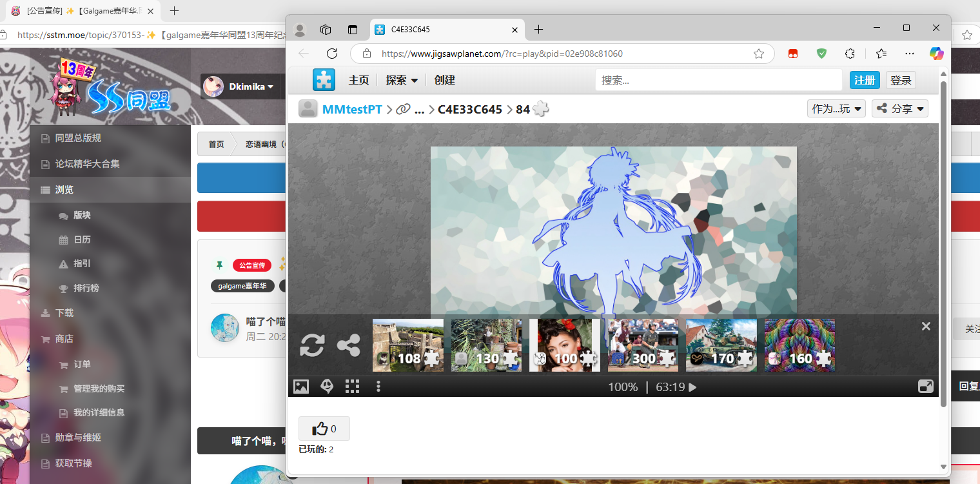The image size is (980, 484).
Task: Click the MMtestPT author link
Action: pyautogui.click(x=352, y=110)
